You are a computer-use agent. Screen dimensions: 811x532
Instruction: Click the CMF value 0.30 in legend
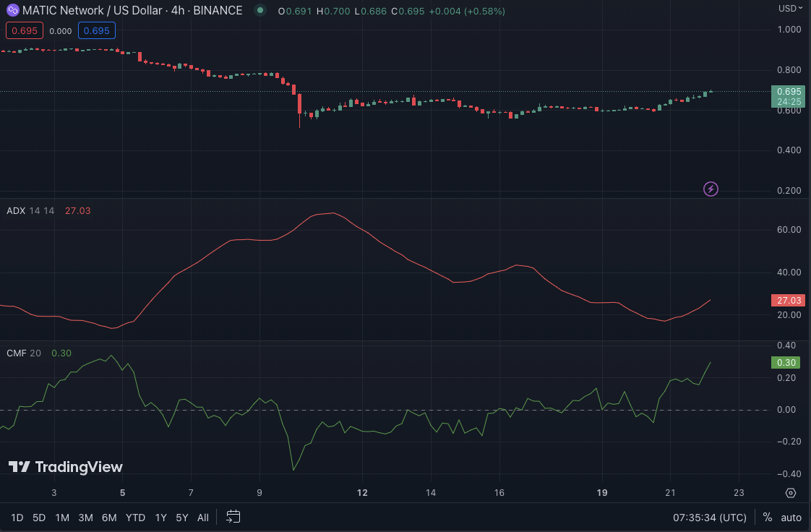(x=61, y=353)
